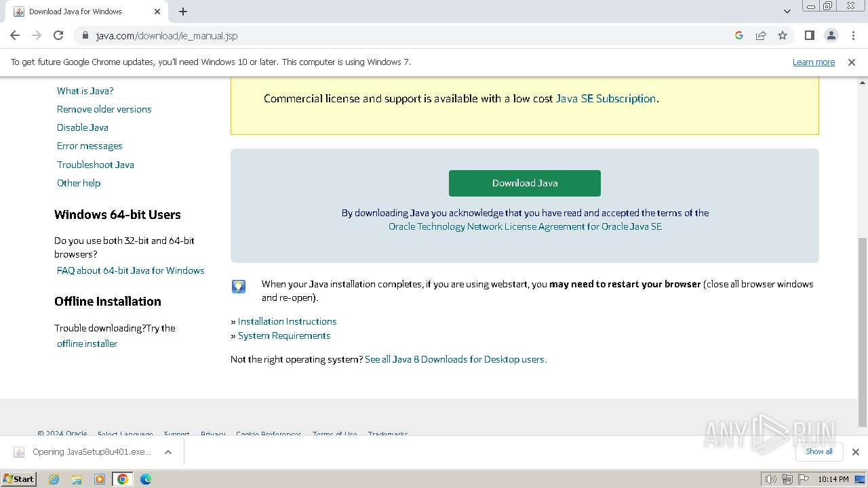Open the JavaSetup8u401.exe download item
Viewport: 868px width, 488px height.
click(83, 452)
